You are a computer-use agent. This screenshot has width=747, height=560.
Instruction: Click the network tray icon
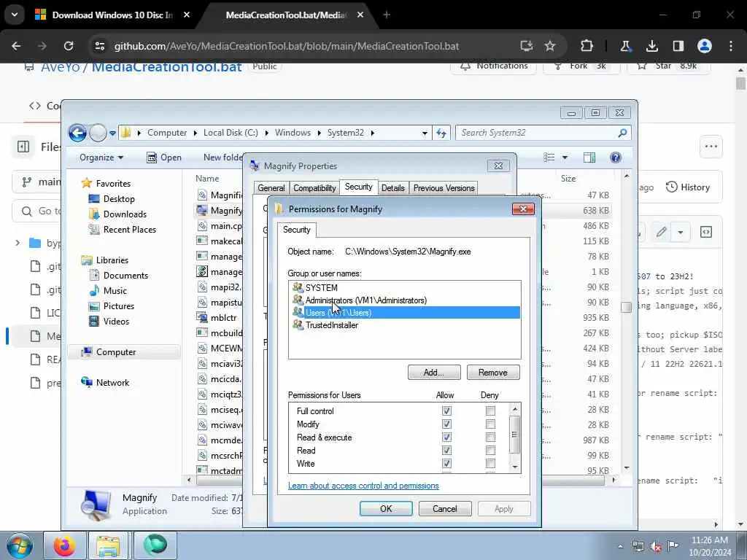(638, 547)
